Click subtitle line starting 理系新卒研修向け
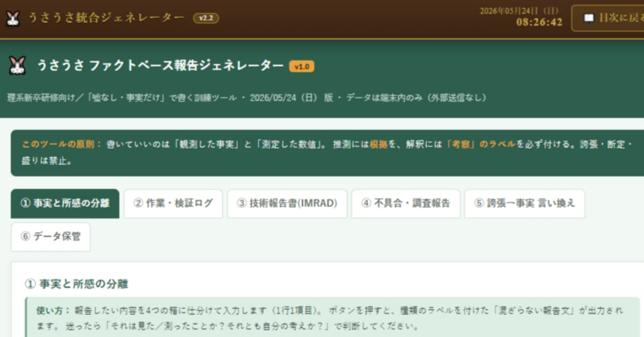The width and height of the screenshot is (644, 337). pos(247,98)
